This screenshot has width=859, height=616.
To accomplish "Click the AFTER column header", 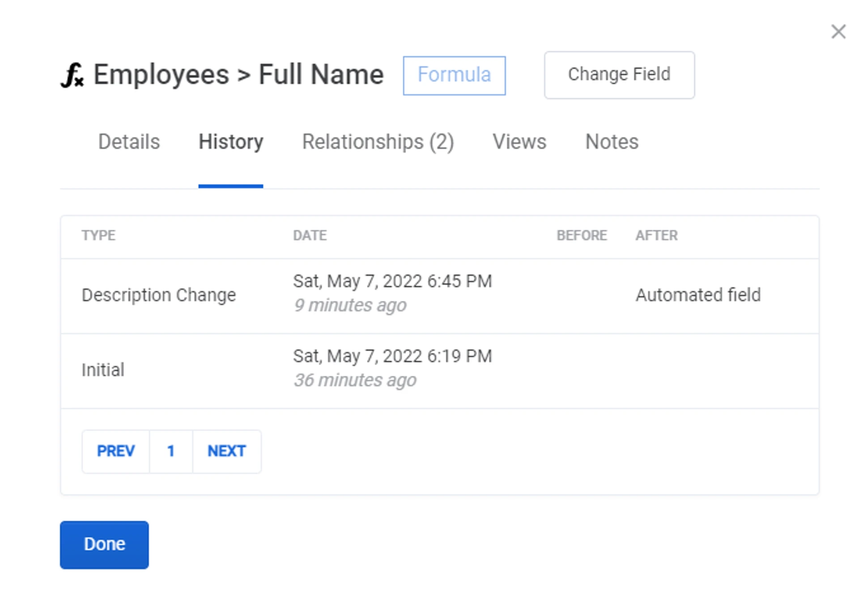I will (x=656, y=235).
